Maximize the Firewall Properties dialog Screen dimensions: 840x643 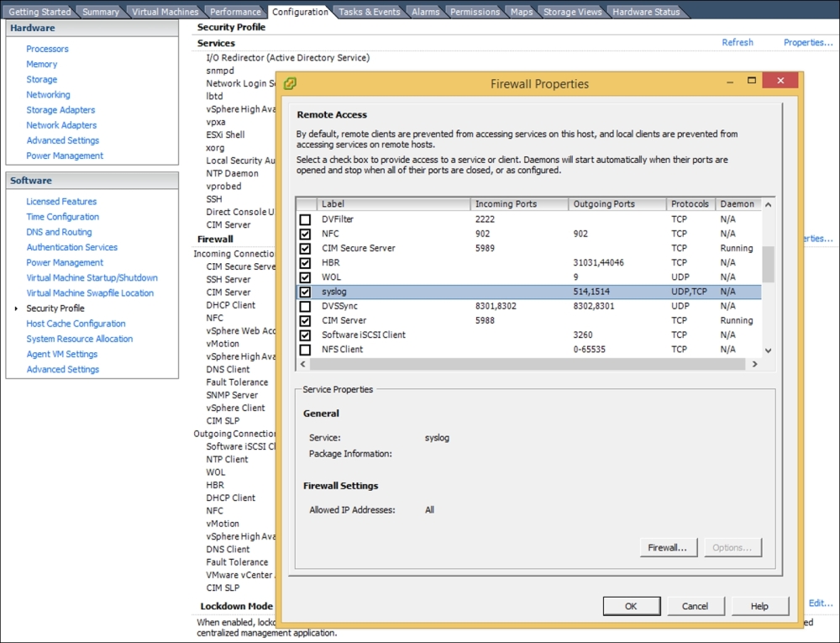[x=752, y=81]
